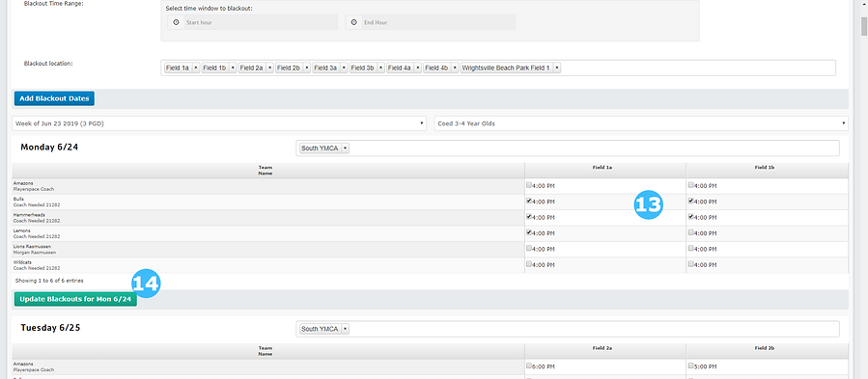Remove the Field 2b location tag
The width and height of the screenshot is (868, 379).
click(x=307, y=68)
